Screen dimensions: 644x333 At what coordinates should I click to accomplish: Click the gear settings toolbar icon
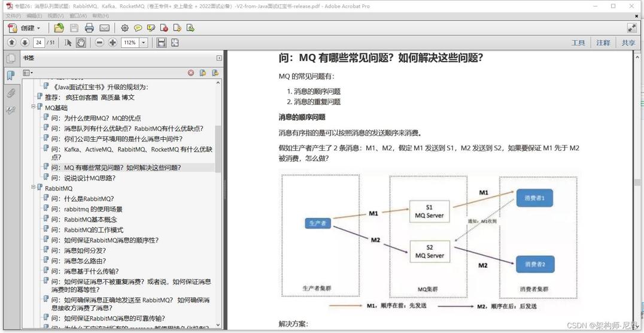click(125, 28)
